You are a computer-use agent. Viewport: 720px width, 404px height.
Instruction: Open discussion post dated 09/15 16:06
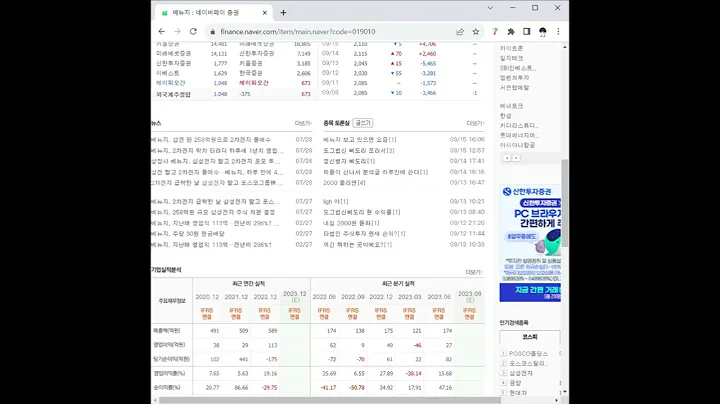(x=360, y=140)
